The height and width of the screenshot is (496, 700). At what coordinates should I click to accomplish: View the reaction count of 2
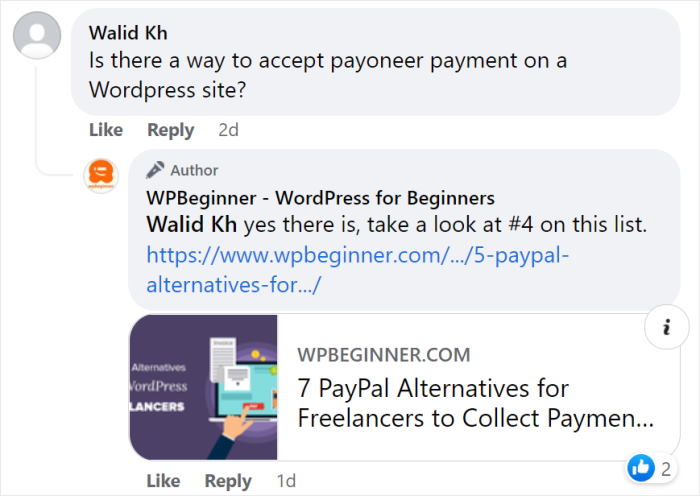(x=666, y=469)
